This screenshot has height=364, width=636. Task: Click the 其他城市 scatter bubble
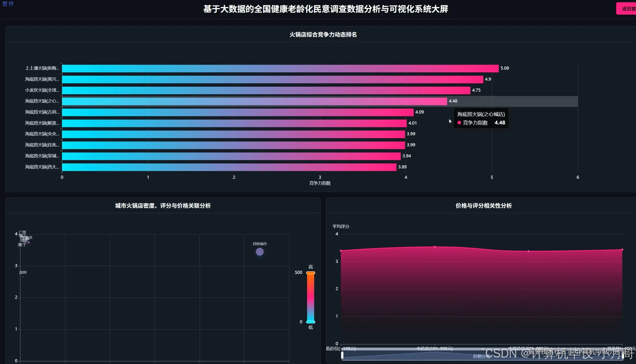pyautogui.click(x=260, y=252)
